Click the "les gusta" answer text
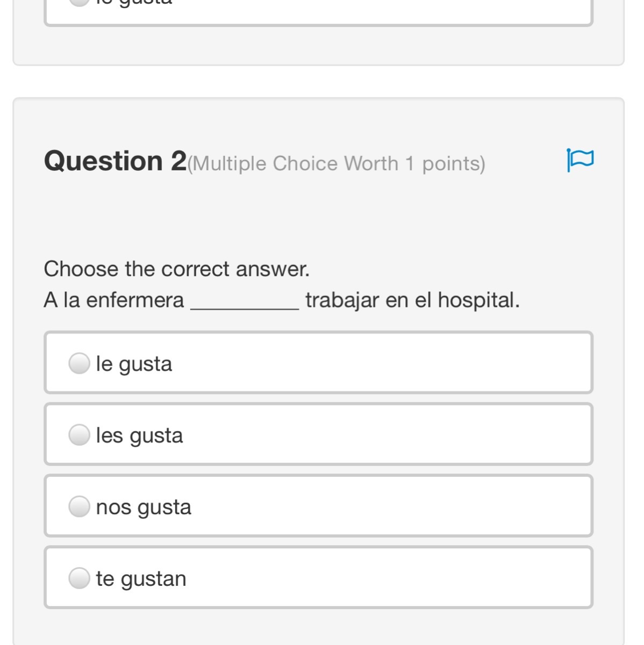This screenshot has width=644, height=645. (139, 435)
